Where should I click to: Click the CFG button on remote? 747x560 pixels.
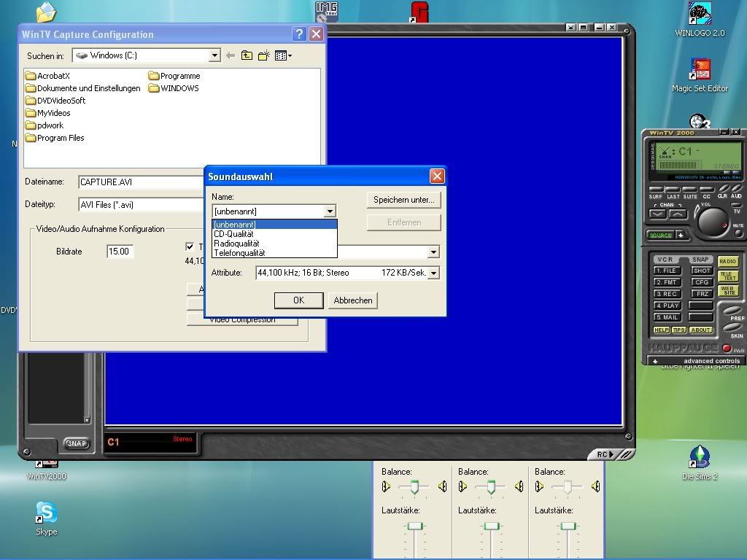[703, 282]
